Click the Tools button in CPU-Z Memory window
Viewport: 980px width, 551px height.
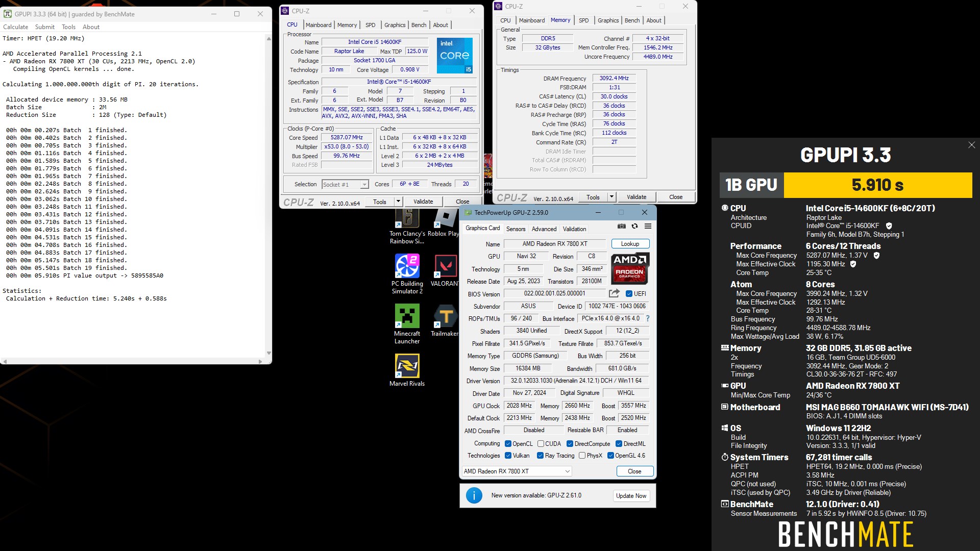click(x=593, y=197)
